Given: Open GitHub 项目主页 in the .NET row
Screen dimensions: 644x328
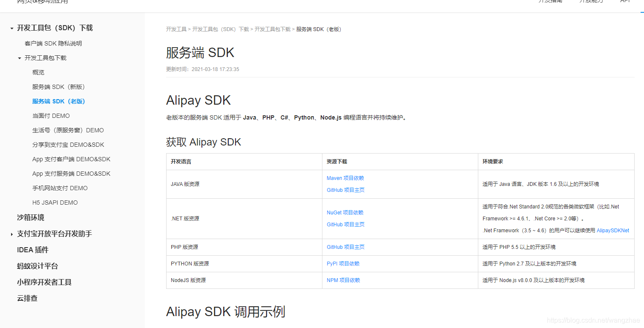Looking at the screenshot, I should click(x=346, y=225).
